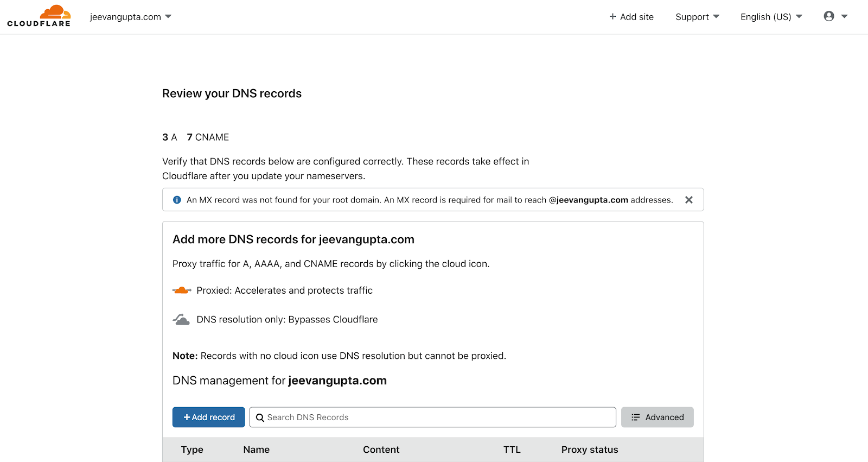Click the 7 CNAME record count
The height and width of the screenshot is (462, 868).
click(x=208, y=137)
